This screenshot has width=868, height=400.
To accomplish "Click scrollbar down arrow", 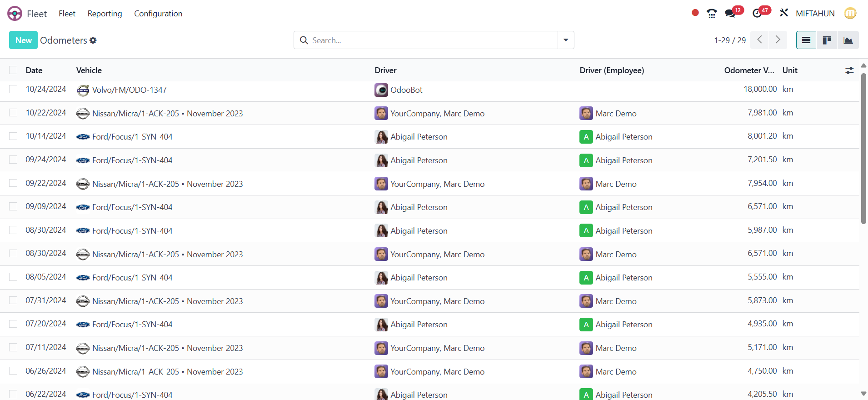I will (863, 394).
